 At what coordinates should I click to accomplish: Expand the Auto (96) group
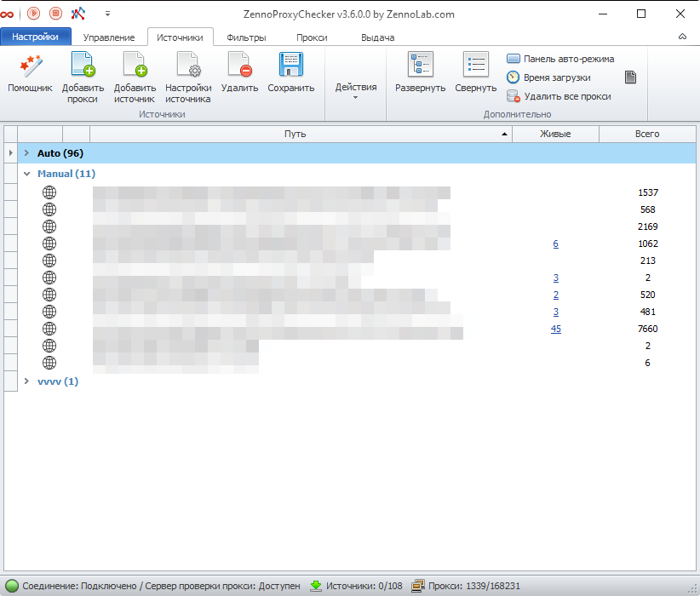tap(26, 153)
